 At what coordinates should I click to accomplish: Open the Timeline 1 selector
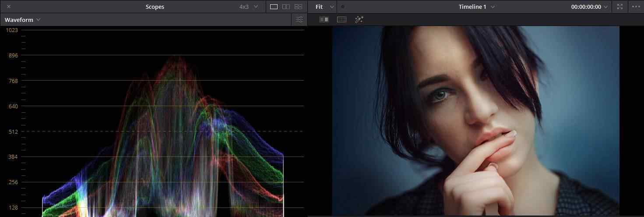[476, 7]
